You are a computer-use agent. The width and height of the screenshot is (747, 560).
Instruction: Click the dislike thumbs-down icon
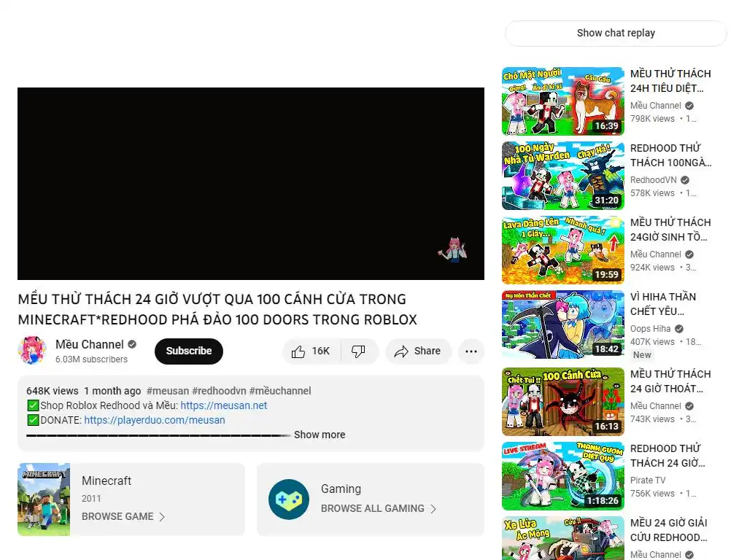click(x=358, y=351)
